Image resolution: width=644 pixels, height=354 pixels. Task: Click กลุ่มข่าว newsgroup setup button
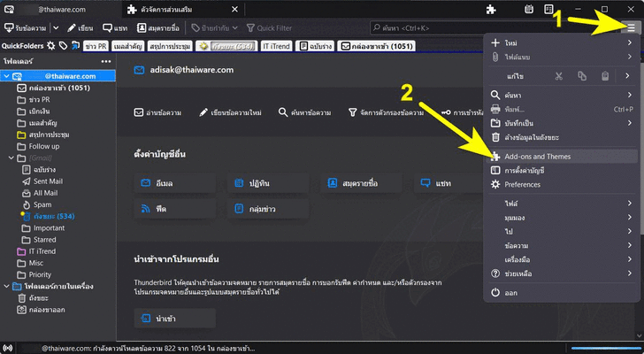[268, 209]
